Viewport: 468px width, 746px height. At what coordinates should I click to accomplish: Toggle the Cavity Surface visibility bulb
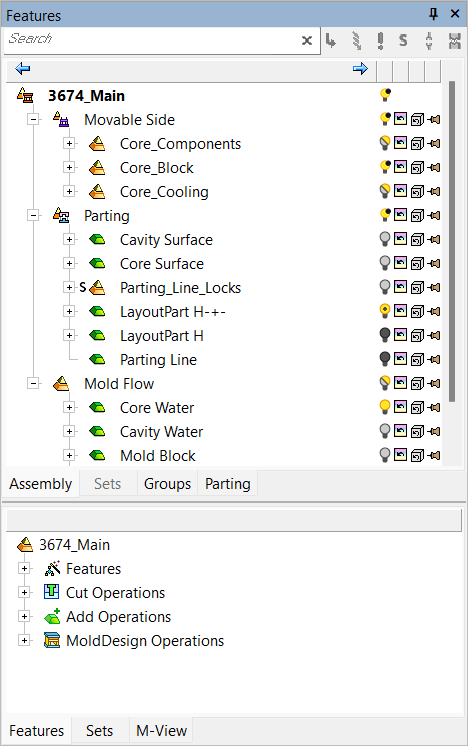coord(385,239)
